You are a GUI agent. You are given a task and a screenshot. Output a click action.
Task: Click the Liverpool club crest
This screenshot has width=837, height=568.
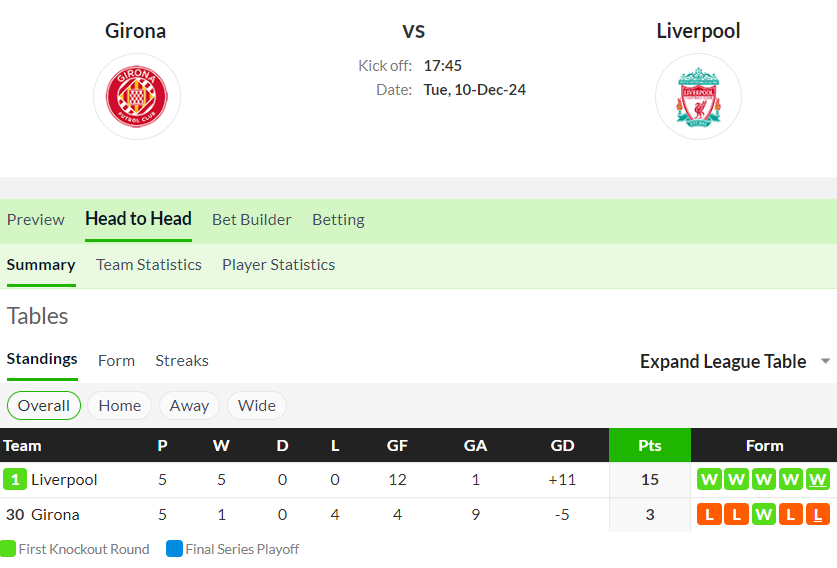pos(698,97)
